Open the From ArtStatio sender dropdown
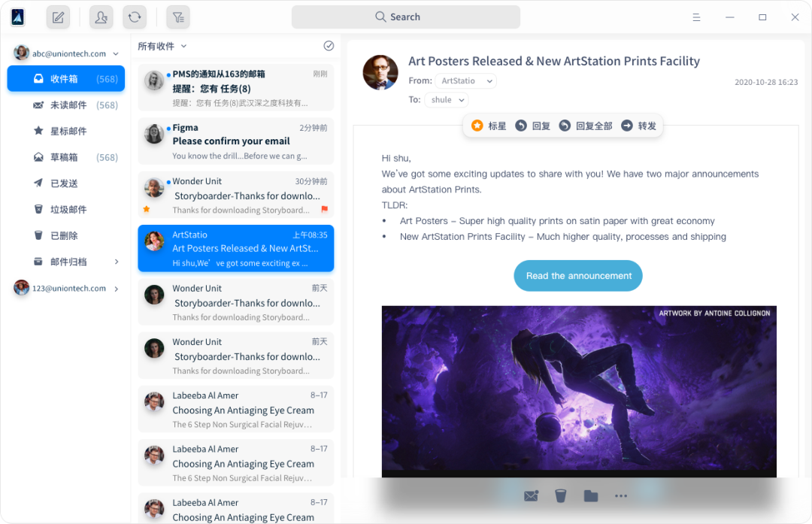Image resolution: width=812 pixels, height=524 pixels. pyautogui.click(x=465, y=80)
